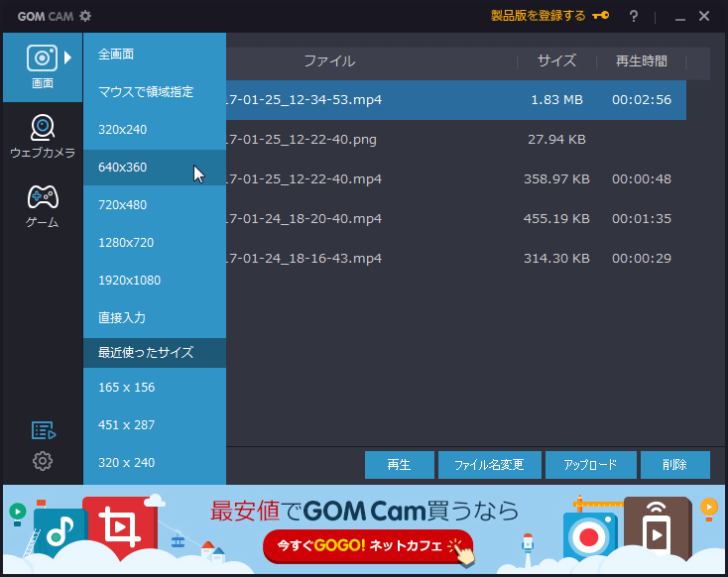Open settings gear in the sidebar
This screenshot has width=728, height=577.
tap(43, 461)
